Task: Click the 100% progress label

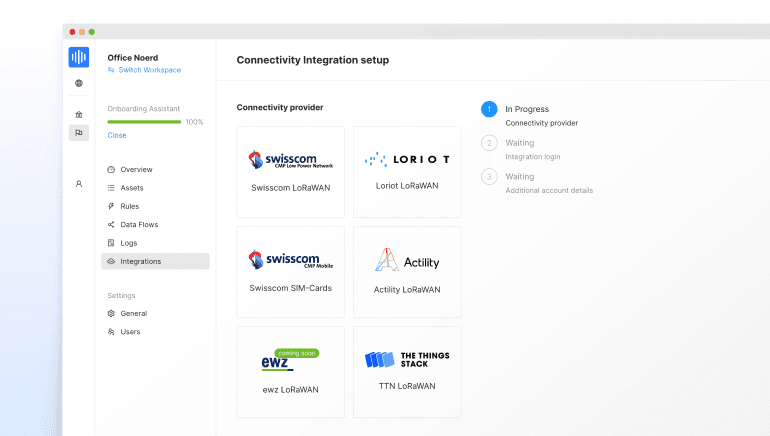Action: coord(194,122)
